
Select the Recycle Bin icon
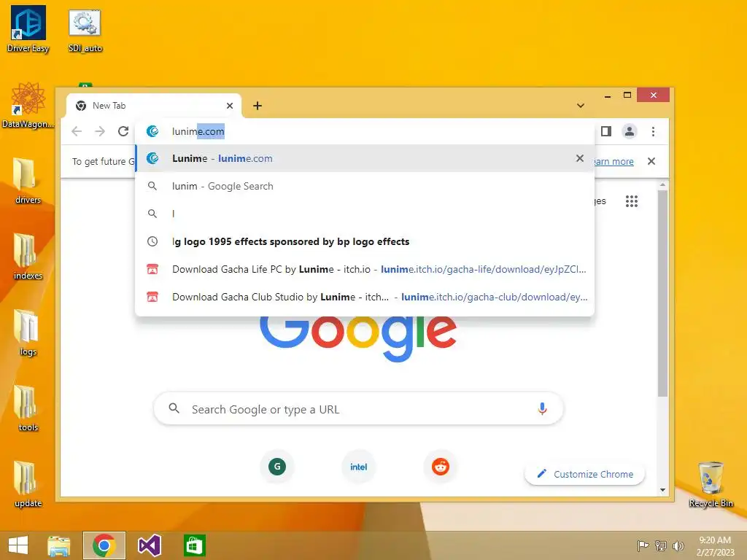click(x=711, y=484)
